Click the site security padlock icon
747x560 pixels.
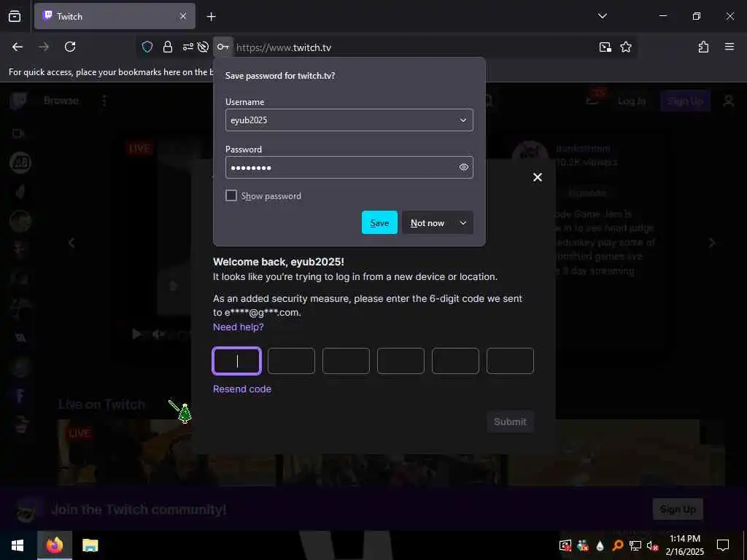point(168,47)
